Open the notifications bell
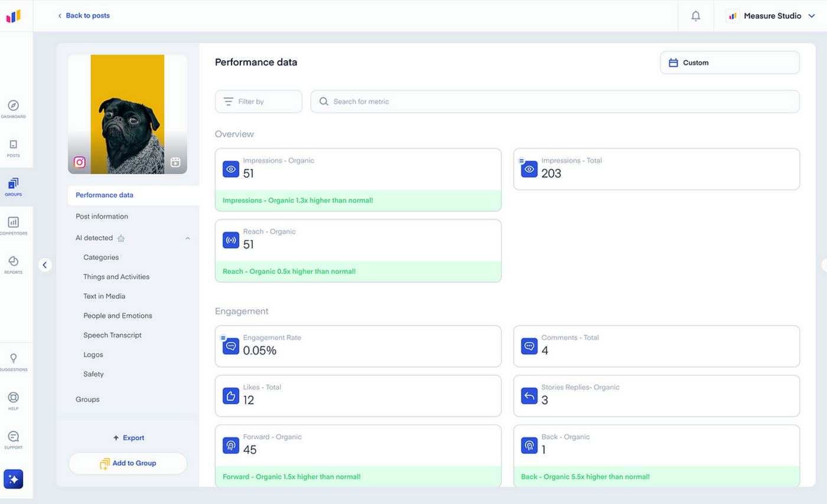Viewport: 827px width, 504px height. 696,16
